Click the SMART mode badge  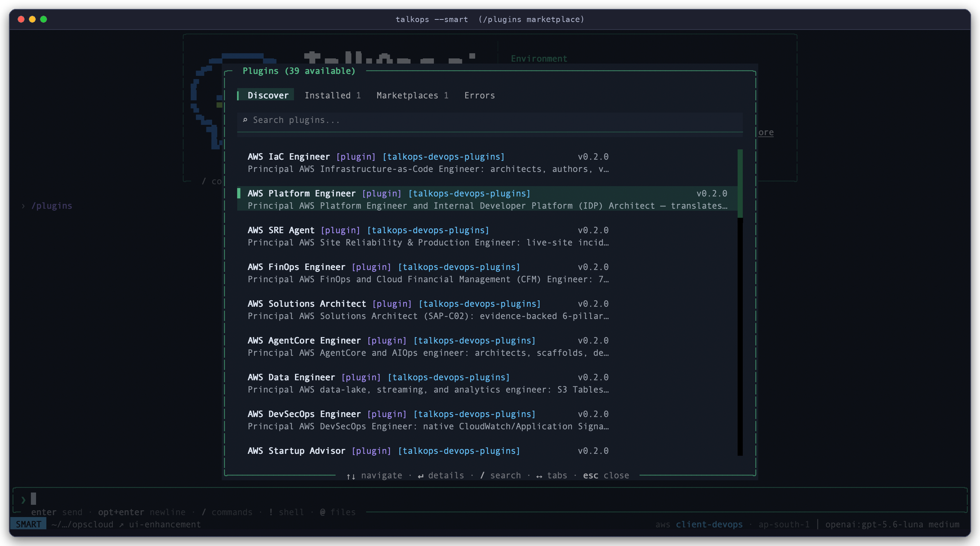tap(28, 524)
